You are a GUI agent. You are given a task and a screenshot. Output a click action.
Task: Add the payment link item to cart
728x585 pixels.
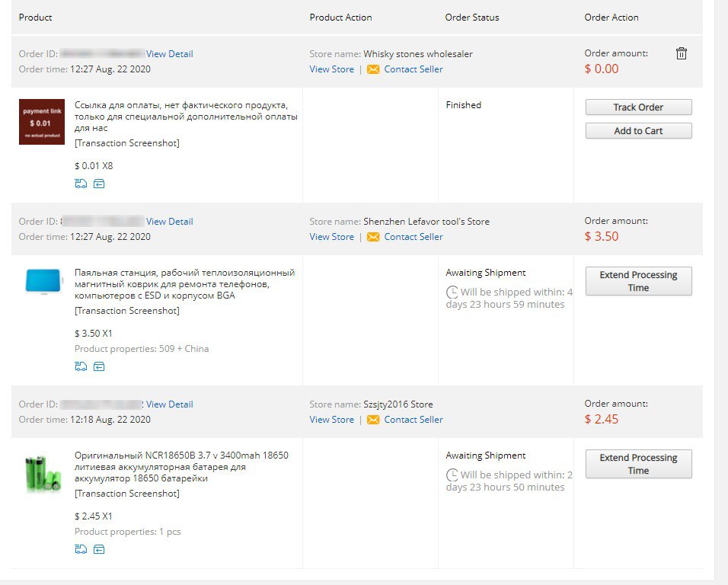point(638,131)
